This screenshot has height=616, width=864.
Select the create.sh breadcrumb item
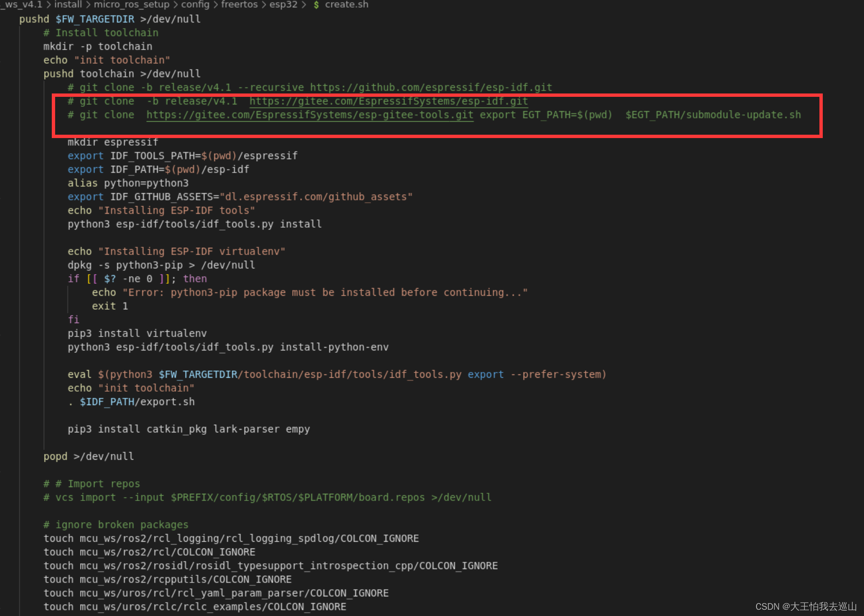[x=346, y=5]
